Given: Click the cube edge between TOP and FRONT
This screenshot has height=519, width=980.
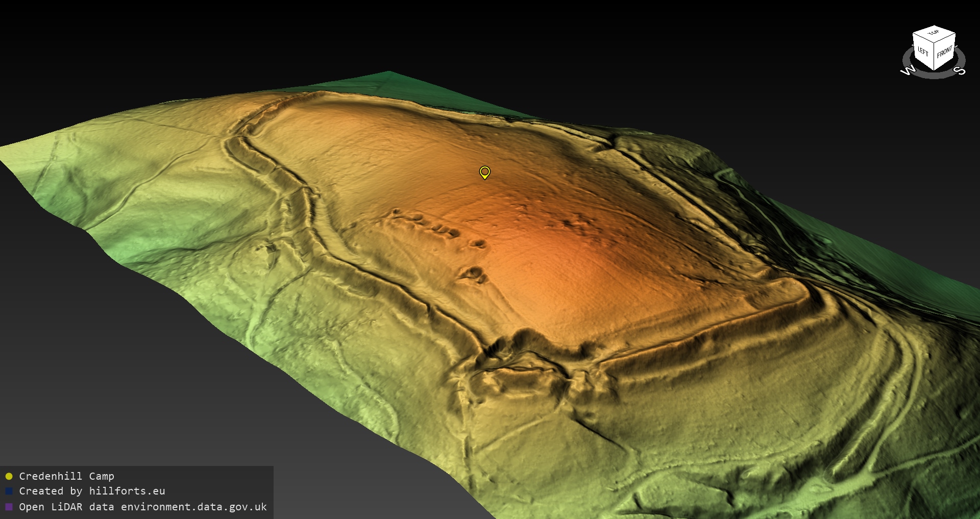Looking at the screenshot, I should (x=945, y=37).
